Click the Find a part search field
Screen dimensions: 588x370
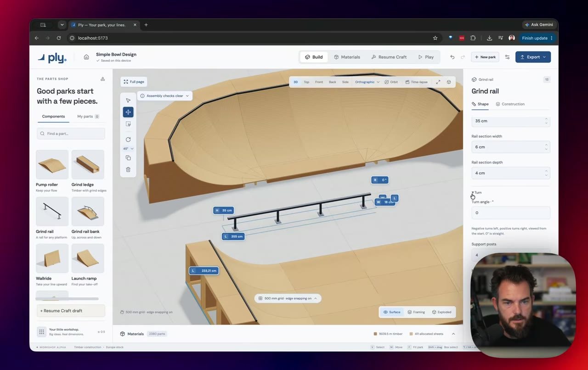tap(71, 134)
